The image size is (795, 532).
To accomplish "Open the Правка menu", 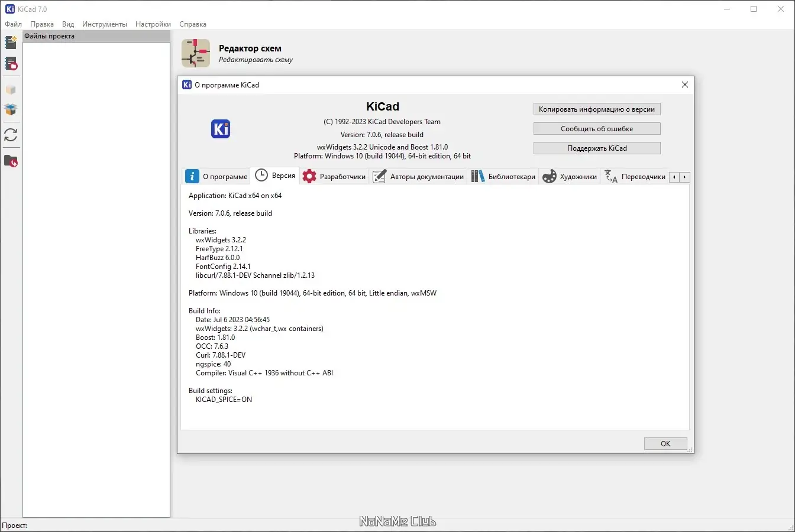I will point(42,24).
